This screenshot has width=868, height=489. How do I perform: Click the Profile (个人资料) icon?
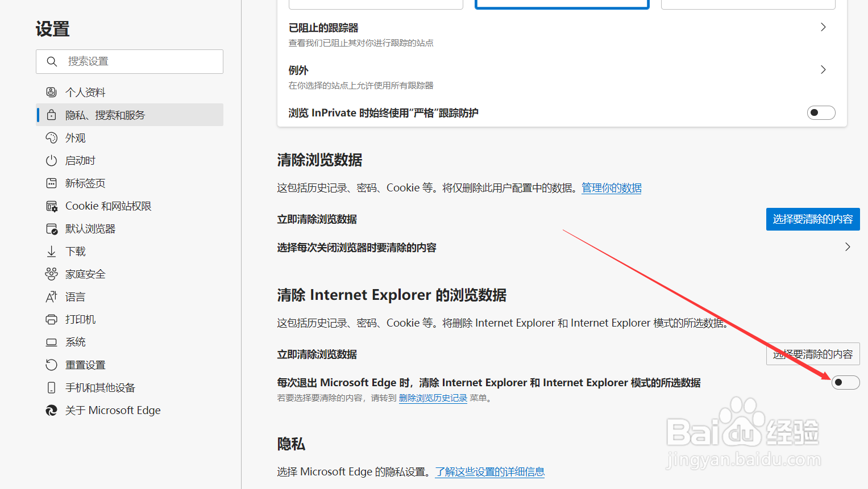click(51, 92)
